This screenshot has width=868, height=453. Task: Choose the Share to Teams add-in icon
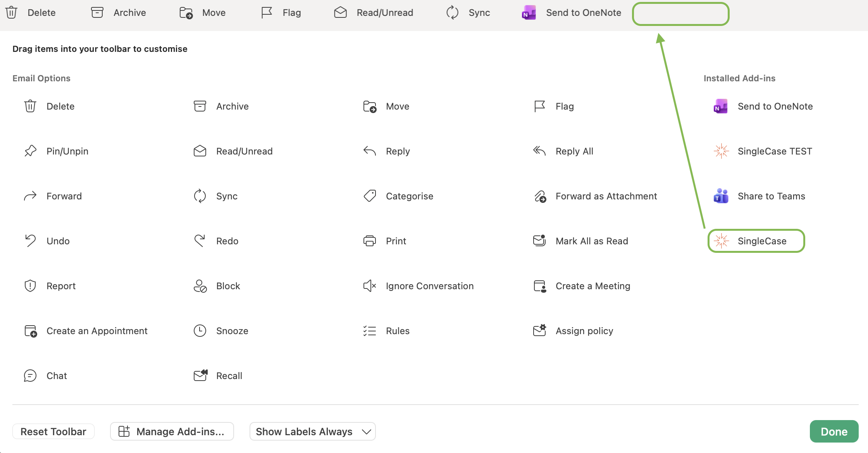point(721,196)
